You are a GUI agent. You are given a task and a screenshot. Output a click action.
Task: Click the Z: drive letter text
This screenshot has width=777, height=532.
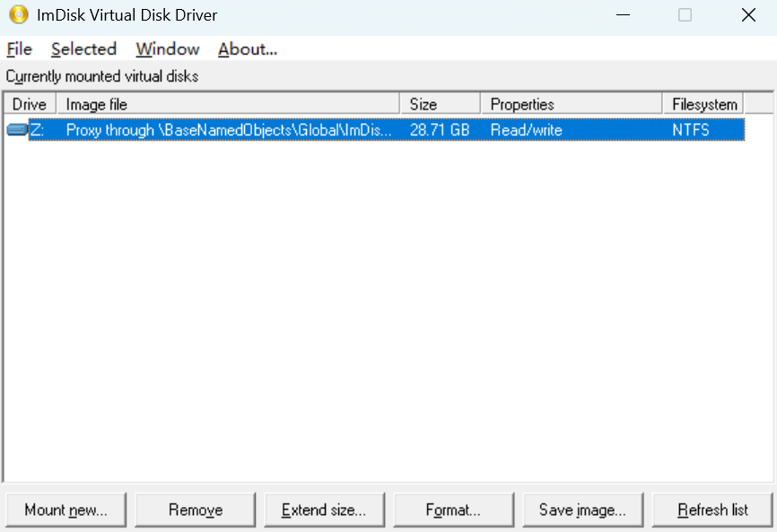37,130
